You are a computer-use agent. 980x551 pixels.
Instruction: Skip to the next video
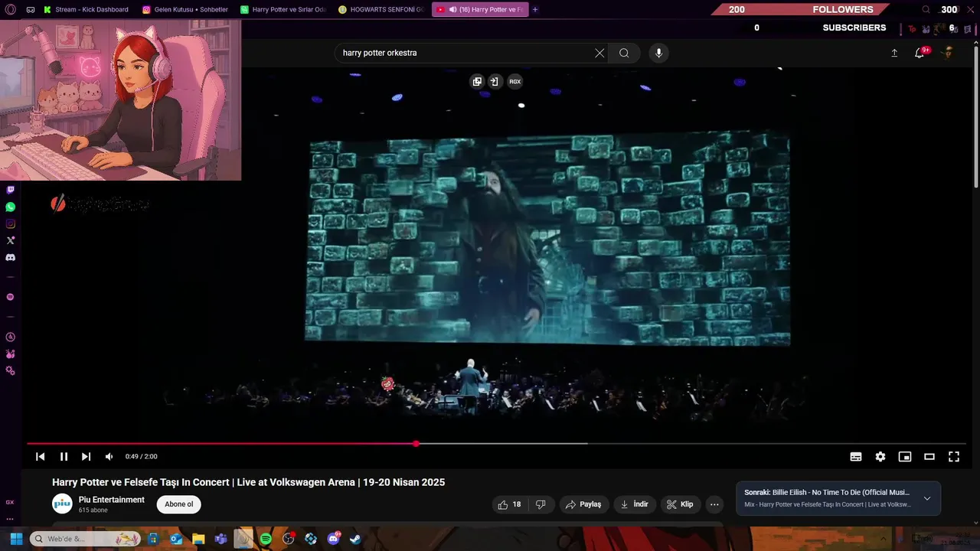pyautogui.click(x=86, y=456)
